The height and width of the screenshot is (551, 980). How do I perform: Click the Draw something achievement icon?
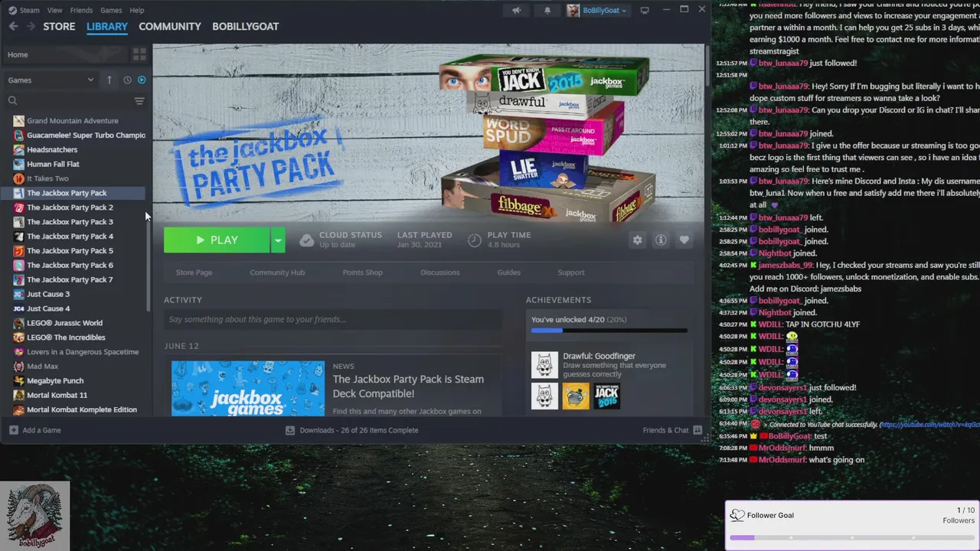click(545, 365)
